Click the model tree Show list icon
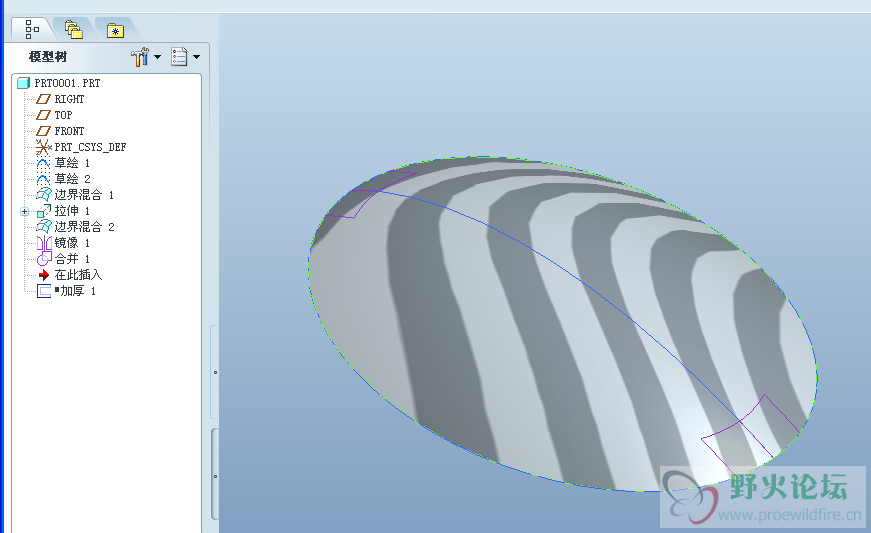The width and height of the screenshot is (871, 533). 179,57
